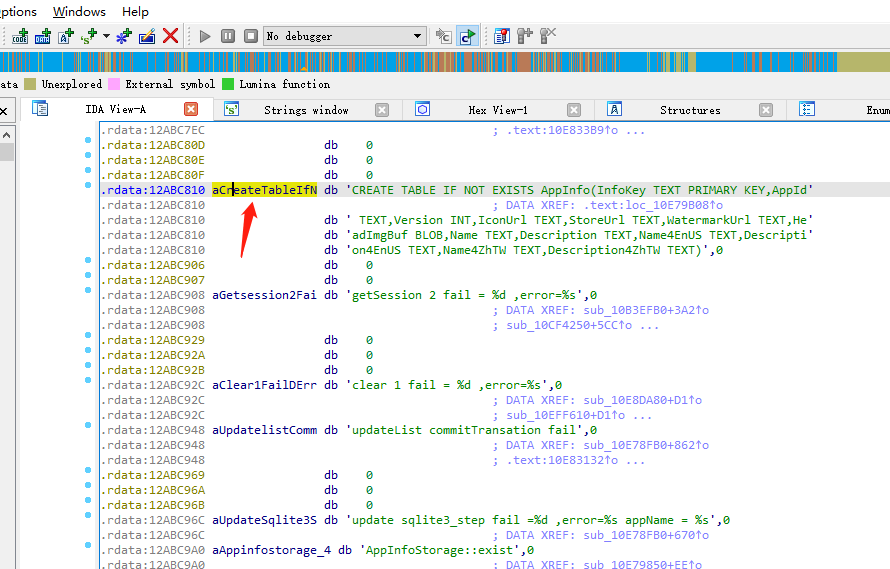
Task: Select the aCreateTableIfN label
Action: [265, 190]
